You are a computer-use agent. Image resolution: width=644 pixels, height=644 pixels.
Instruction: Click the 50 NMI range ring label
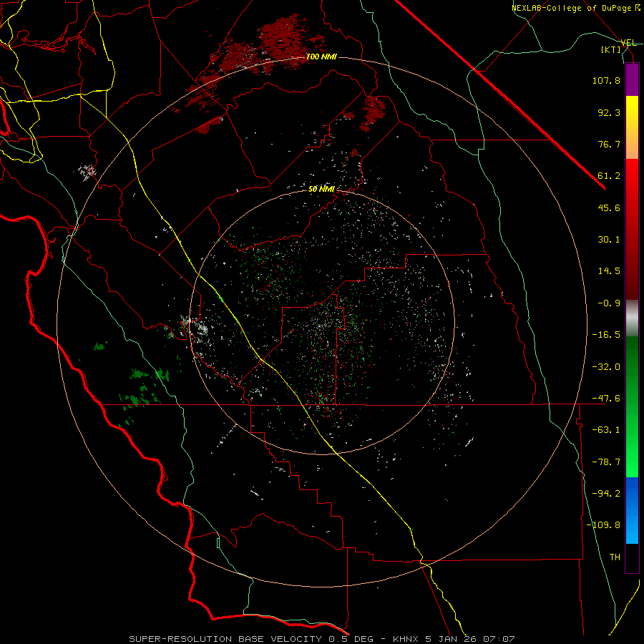click(321, 189)
